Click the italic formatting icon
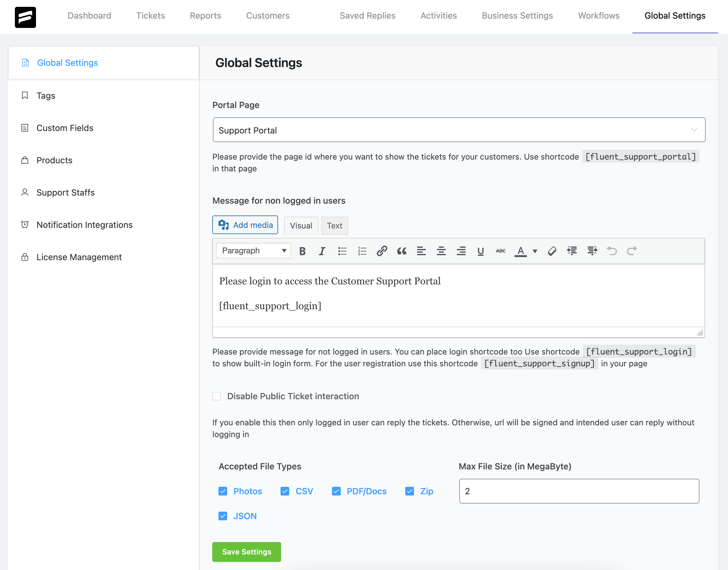 [322, 251]
